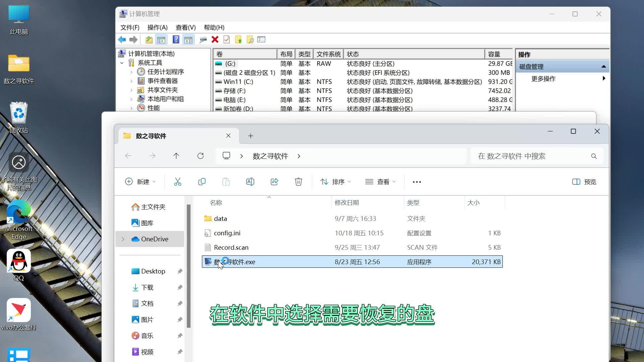Navigate up one folder level
Screen dimensions: 644x362
(x=176, y=156)
